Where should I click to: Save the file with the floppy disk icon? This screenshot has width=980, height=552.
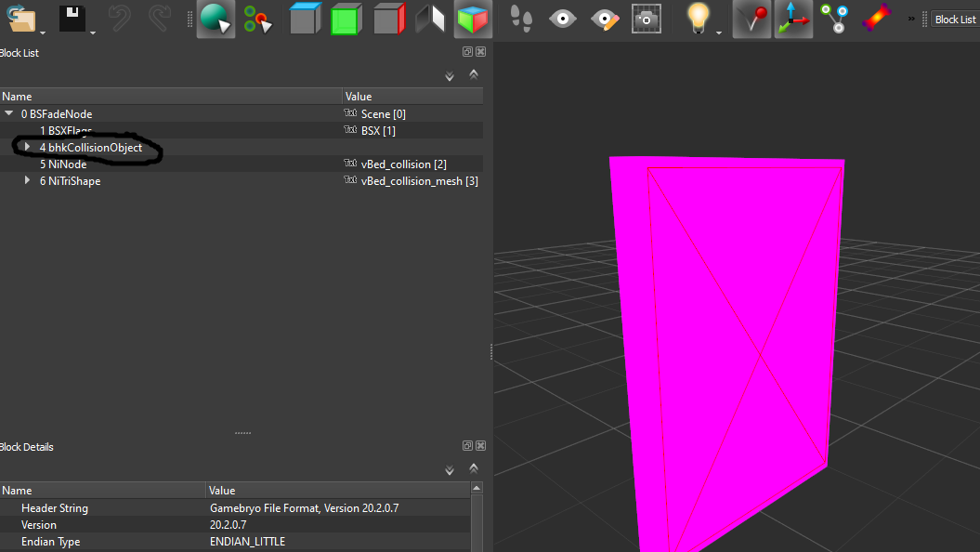(x=72, y=19)
